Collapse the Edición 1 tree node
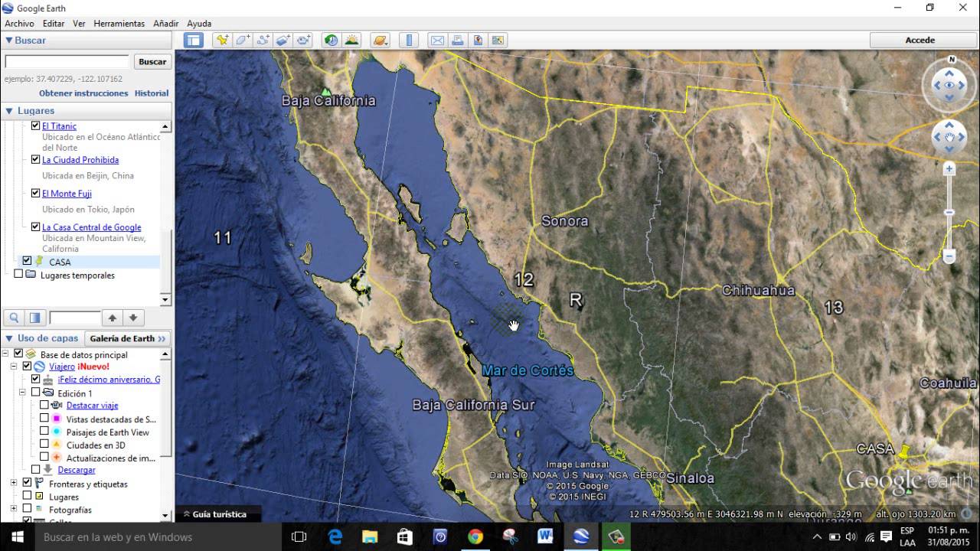 pyautogui.click(x=22, y=392)
